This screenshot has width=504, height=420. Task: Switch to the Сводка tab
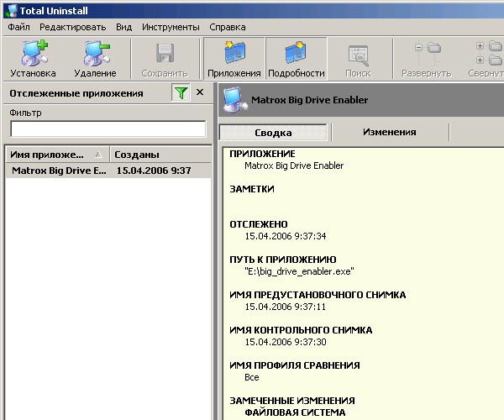click(x=273, y=133)
